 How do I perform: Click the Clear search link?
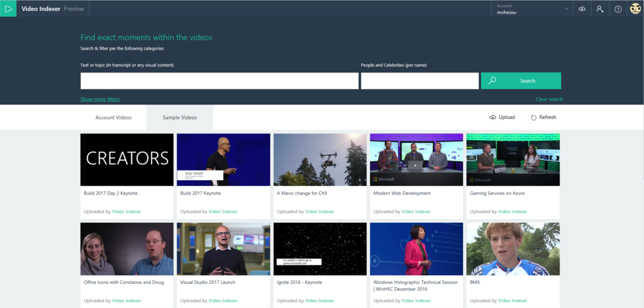click(x=549, y=99)
